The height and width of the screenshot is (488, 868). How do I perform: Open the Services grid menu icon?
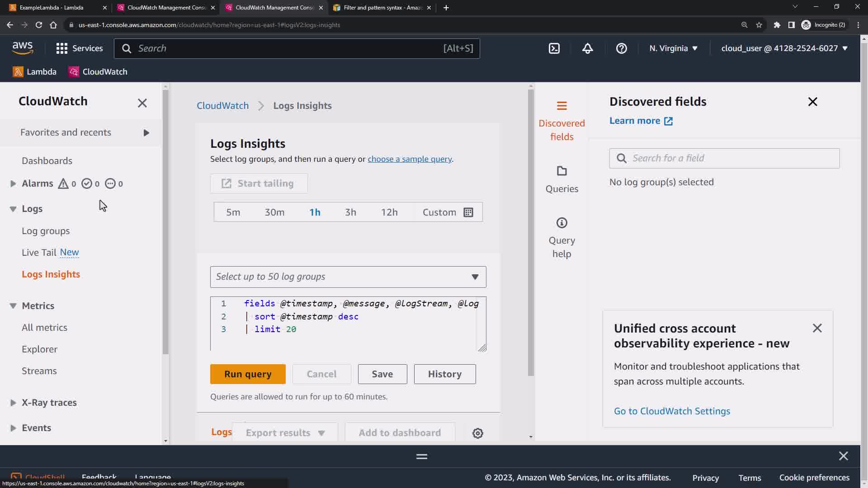click(x=62, y=48)
